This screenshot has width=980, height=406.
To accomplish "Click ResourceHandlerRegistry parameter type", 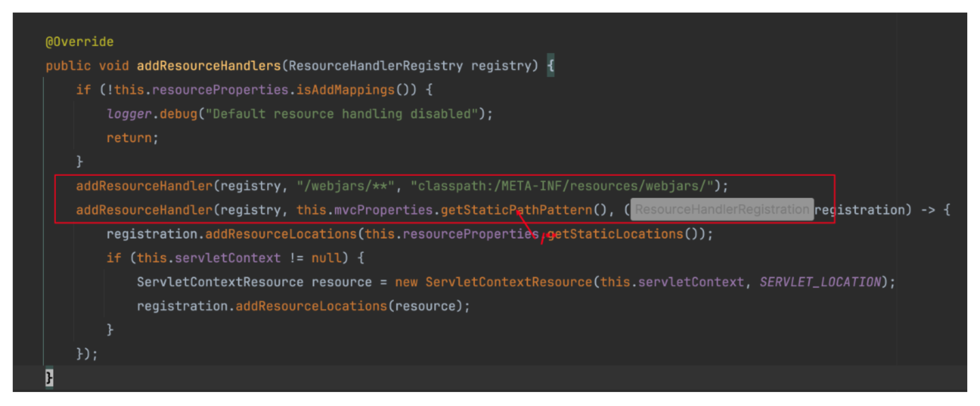I will (375, 66).
